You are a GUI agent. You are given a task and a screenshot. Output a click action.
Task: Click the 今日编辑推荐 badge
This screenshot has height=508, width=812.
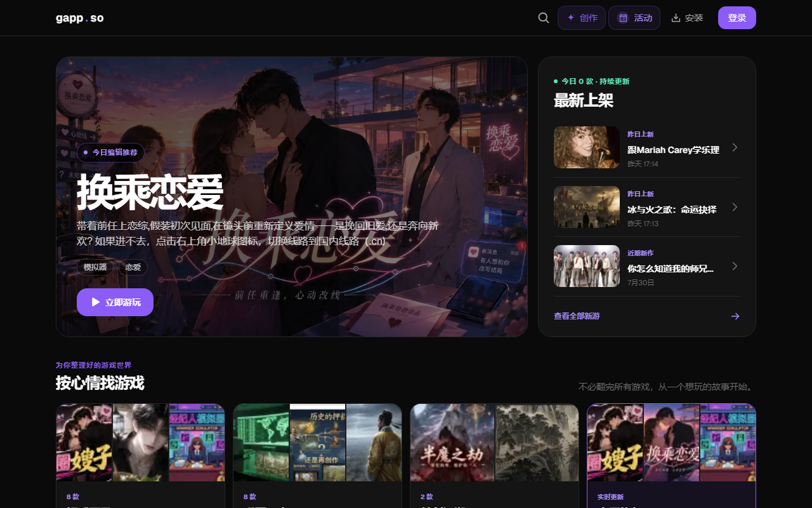[x=111, y=152]
